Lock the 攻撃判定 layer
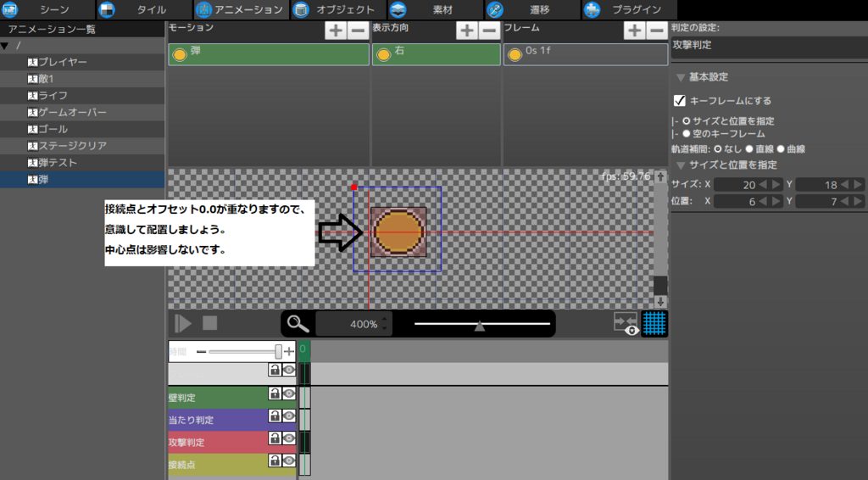The height and width of the screenshot is (480, 868). (x=275, y=438)
